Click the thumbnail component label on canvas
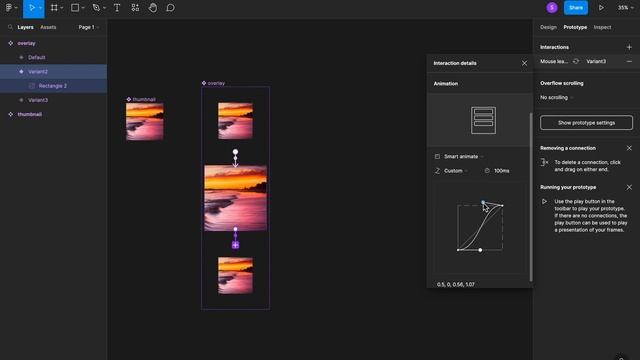This screenshot has width=640, height=360. point(144,99)
